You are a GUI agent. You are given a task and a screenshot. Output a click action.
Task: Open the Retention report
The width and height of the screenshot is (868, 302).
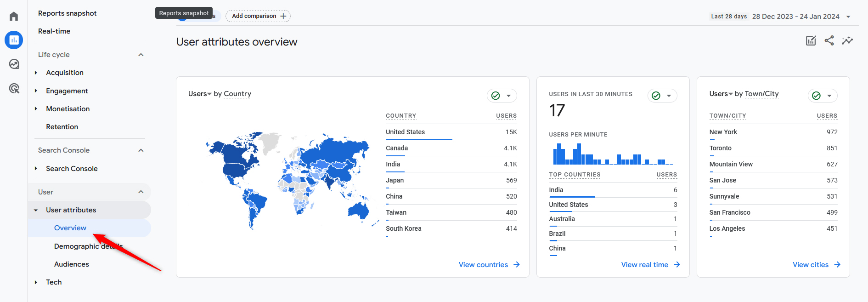click(62, 127)
